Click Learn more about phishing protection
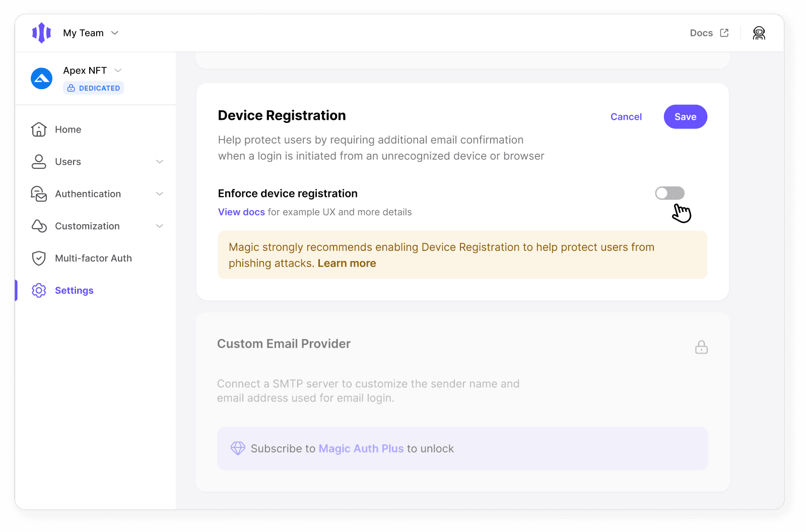The height and width of the screenshot is (532, 806). (x=347, y=263)
